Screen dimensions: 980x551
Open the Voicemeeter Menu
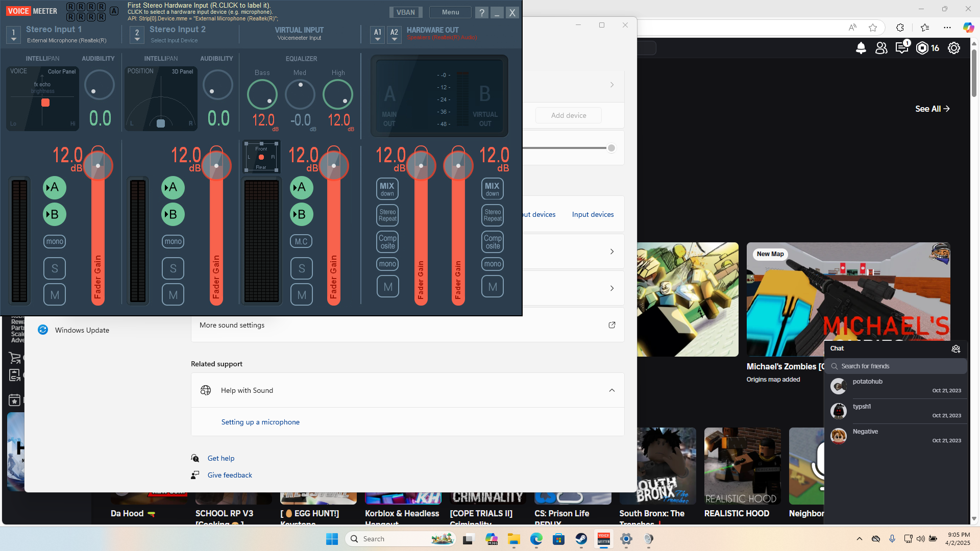[x=450, y=12]
